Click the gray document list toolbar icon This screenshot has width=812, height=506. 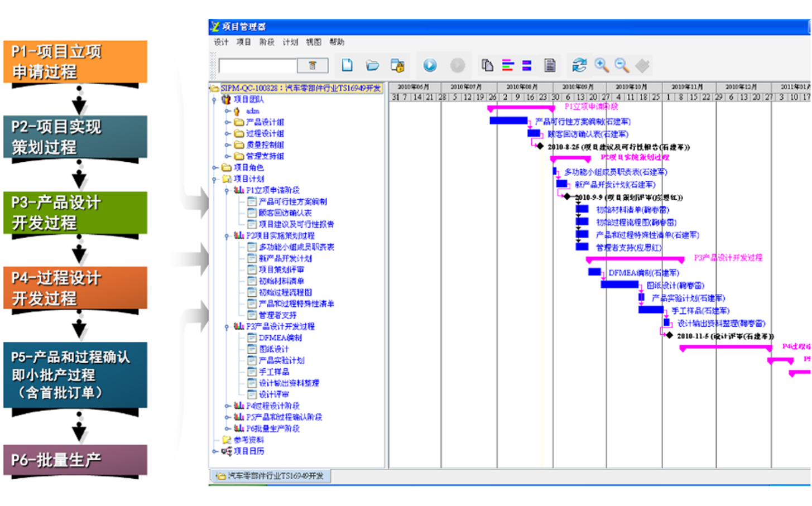(550, 65)
